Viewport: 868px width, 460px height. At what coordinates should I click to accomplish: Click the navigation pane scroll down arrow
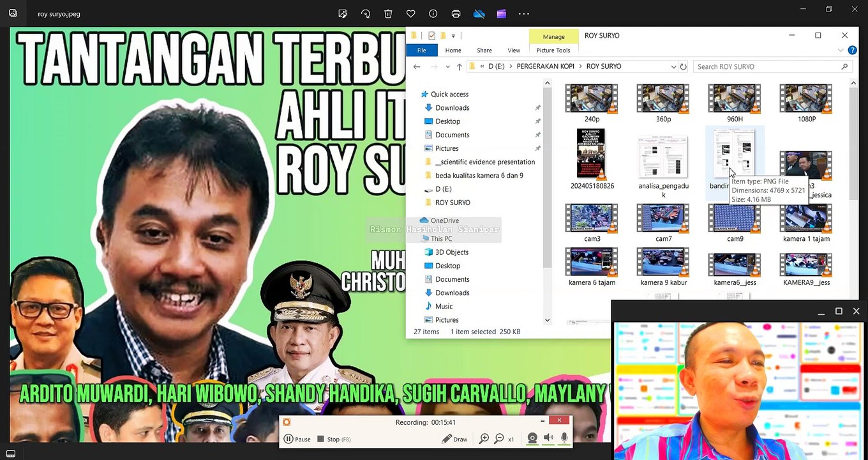coord(547,320)
